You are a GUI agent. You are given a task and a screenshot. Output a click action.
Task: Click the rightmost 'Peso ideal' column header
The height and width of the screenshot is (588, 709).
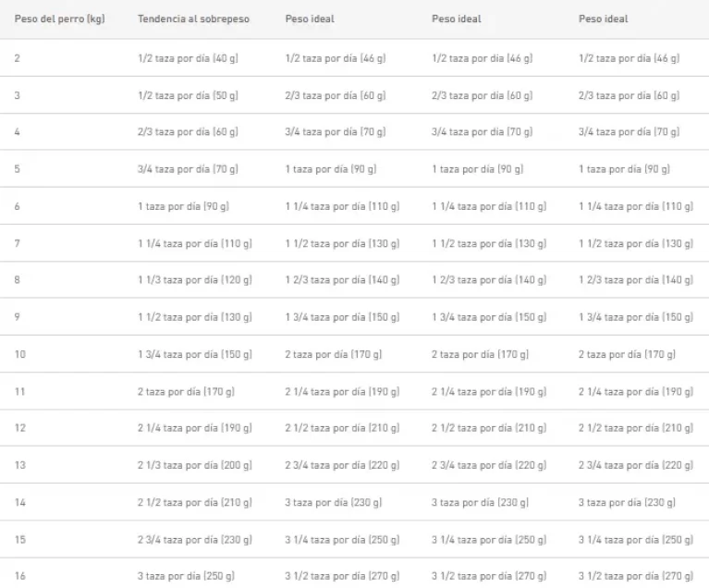(603, 19)
